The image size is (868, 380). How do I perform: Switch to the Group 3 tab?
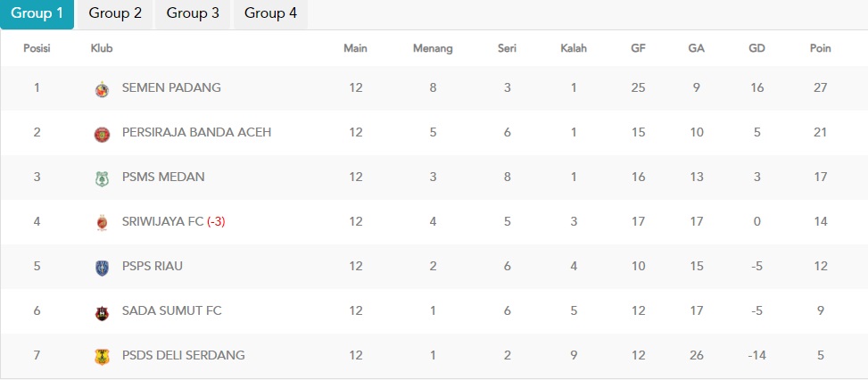193,14
